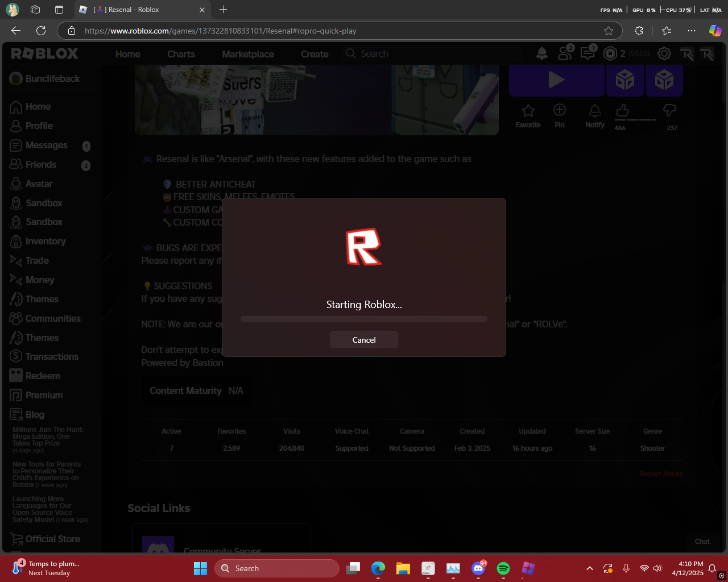The image size is (728, 582).
Task: Click the Communities sidebar icon
Action: coord(16,318)
